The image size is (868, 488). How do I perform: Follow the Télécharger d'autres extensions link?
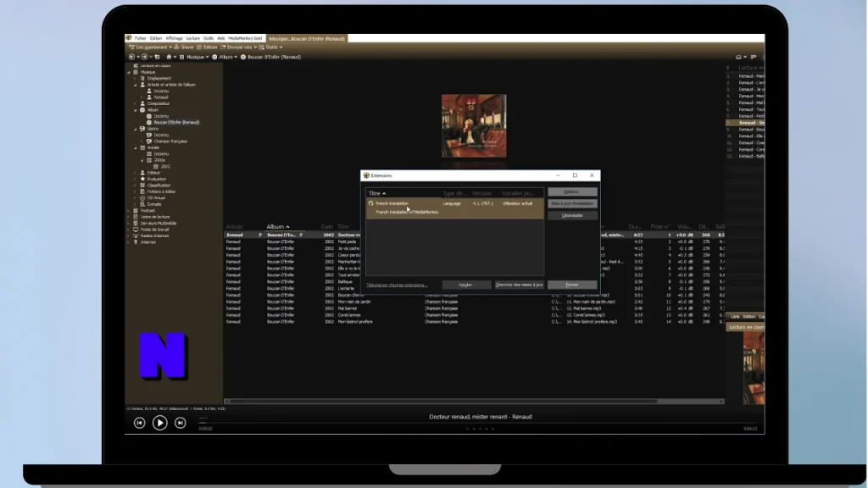pos(397,286)
